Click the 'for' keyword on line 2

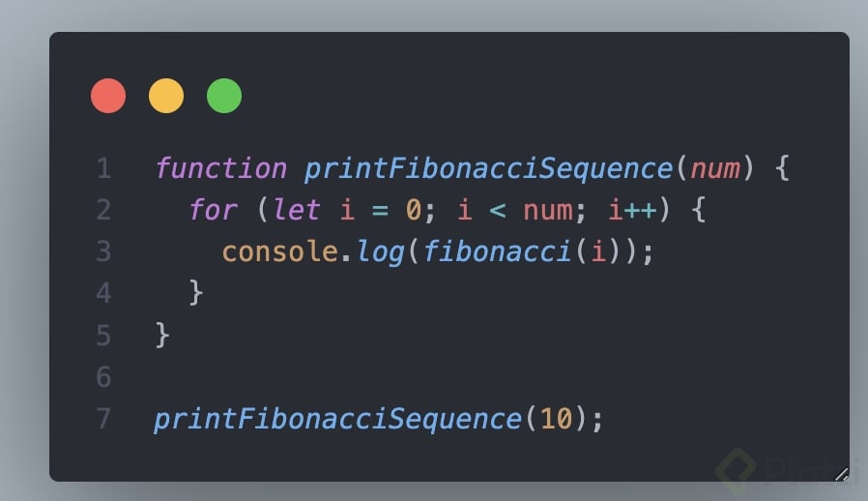tap(213, 210)
